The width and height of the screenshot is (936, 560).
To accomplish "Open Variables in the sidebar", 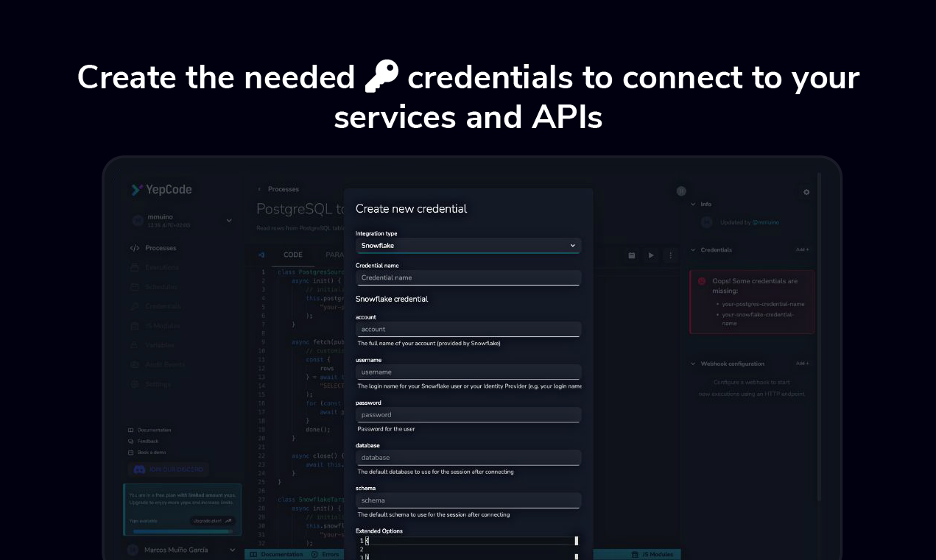I will click(153, 345).
